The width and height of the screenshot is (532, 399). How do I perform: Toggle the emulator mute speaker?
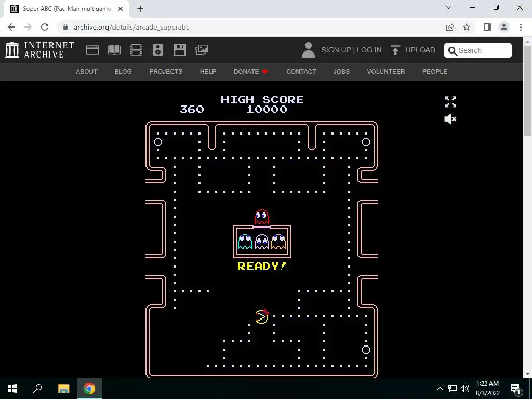point(450,119)
